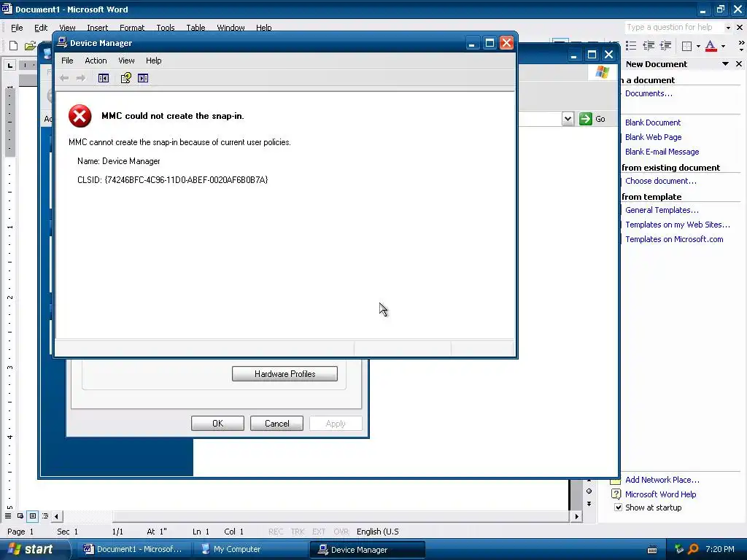Click Decrease Indent in Word toolbar
747x560 pixels.
(649, 46)
